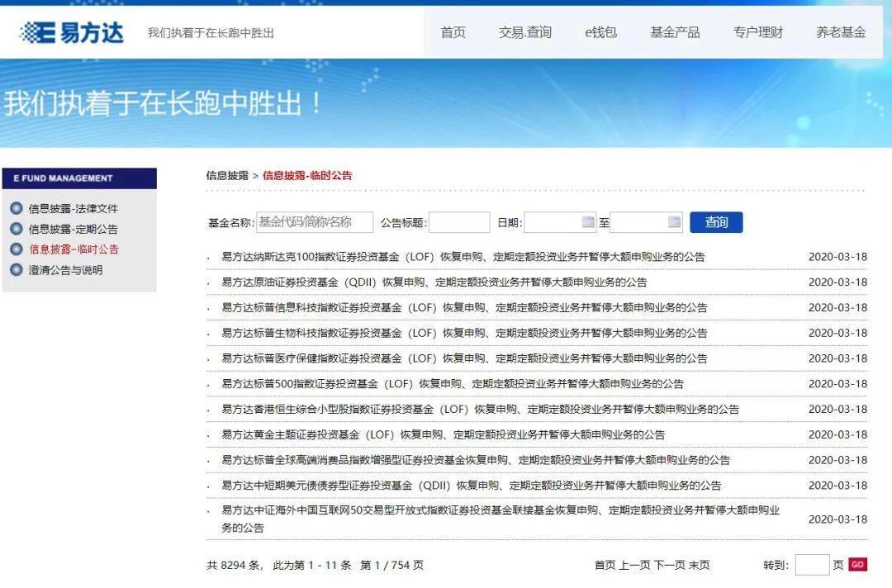This screenshot has height=588, width=892.
Task: Click bullet icon beside 澄清公告与说明
Action: coord(17,269)
